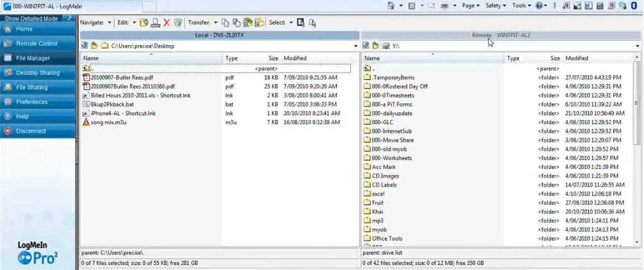This screenshot has width=644, height=270.
Task: Click the first Copy icon after Transfer
Action: (x=225, y=22)
